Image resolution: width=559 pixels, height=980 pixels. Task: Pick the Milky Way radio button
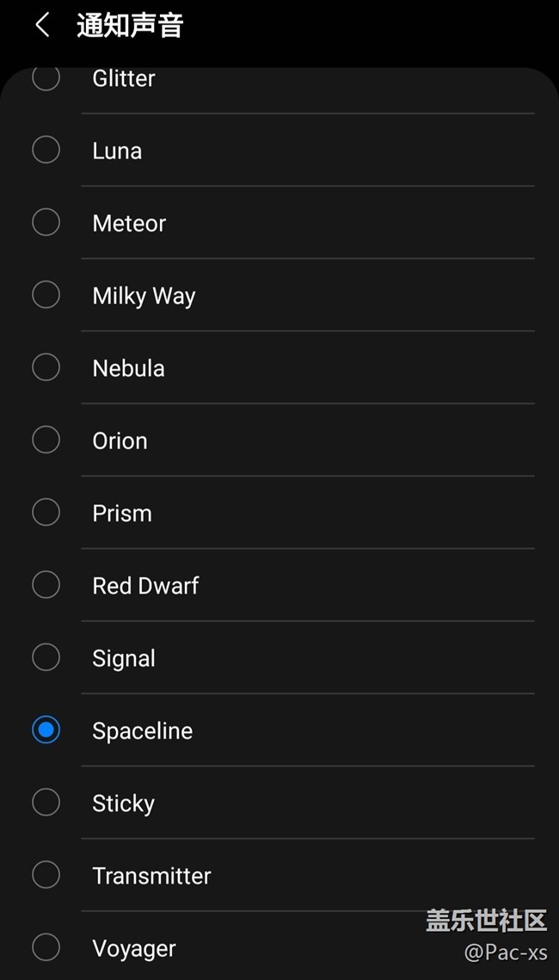click(46, 295)
